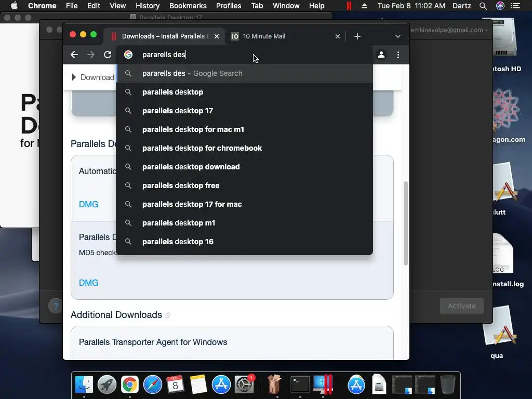This screenshot has width=532, height=399.
Task: Choose 'parallels desktop download' suggestion
Action: 244,167
